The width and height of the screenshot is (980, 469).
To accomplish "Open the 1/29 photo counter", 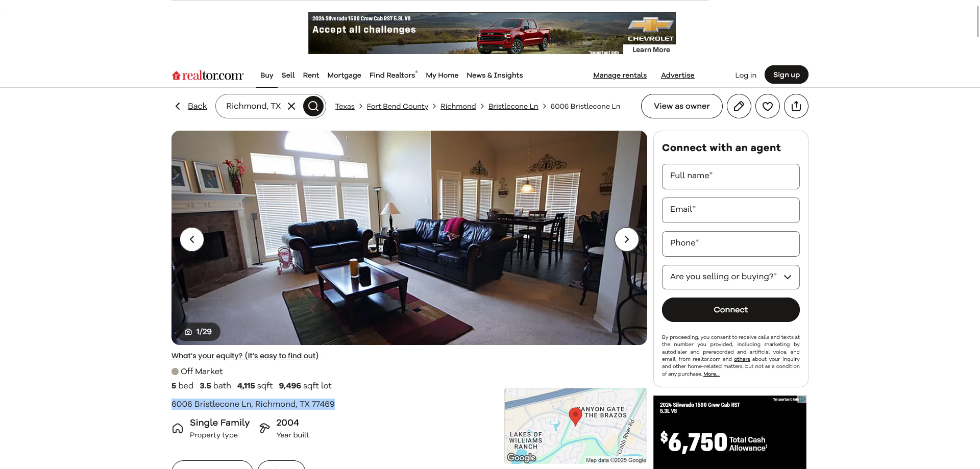I will [199, 332].
